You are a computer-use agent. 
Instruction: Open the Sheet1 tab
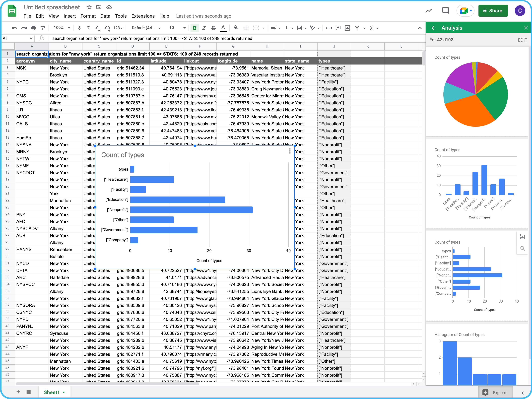click(x=52, y=392)
